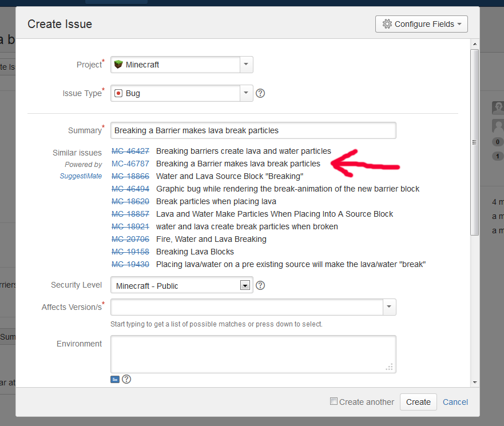Click blue visual editor icon under Environment
504x426 pixels.
point(115,379)
